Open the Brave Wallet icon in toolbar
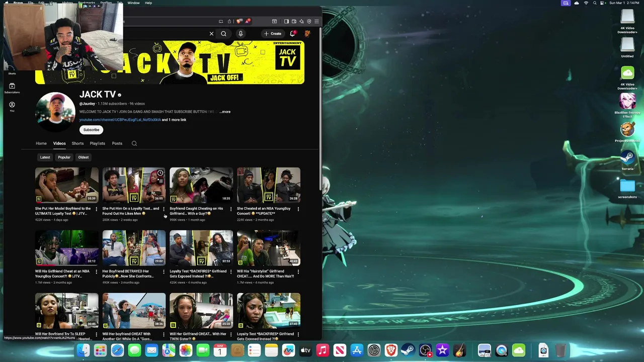Viewport: 644px width, 362px height. (x=294, y=21)
